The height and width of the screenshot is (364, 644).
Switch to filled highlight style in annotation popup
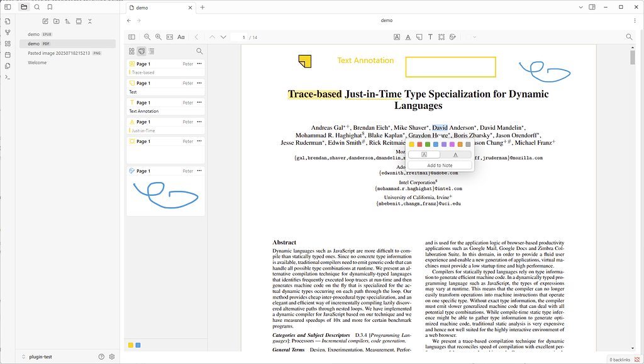(424, 154)
